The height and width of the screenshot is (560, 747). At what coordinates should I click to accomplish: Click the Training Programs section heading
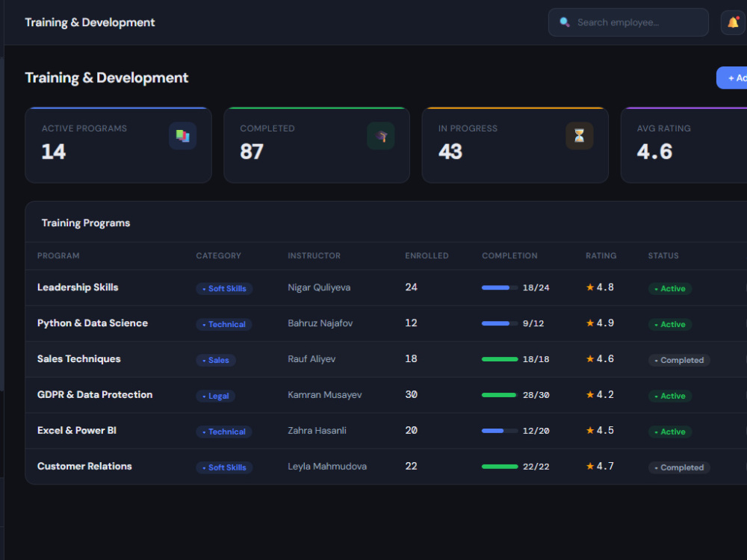pyautogui.click(x=86, y=223)
